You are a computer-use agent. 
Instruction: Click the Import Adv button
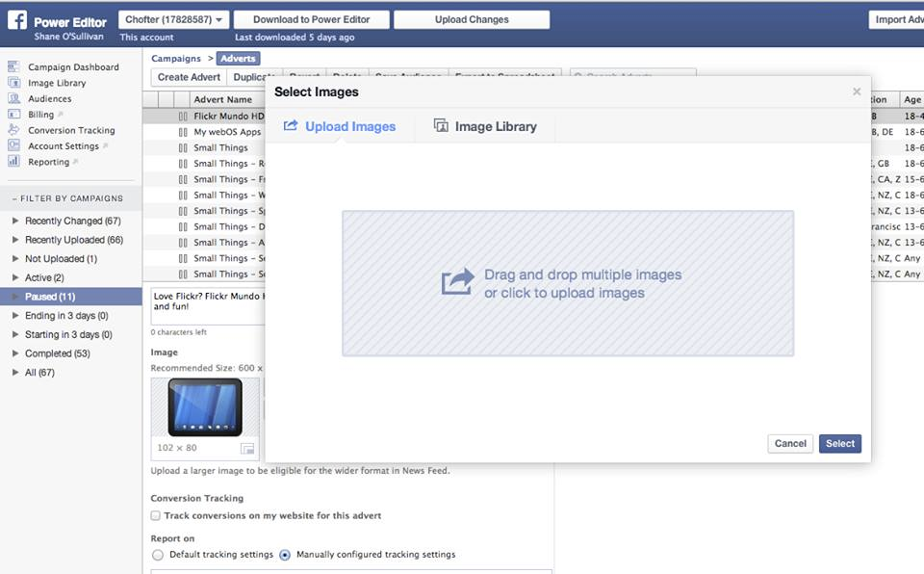pos(896,19)
